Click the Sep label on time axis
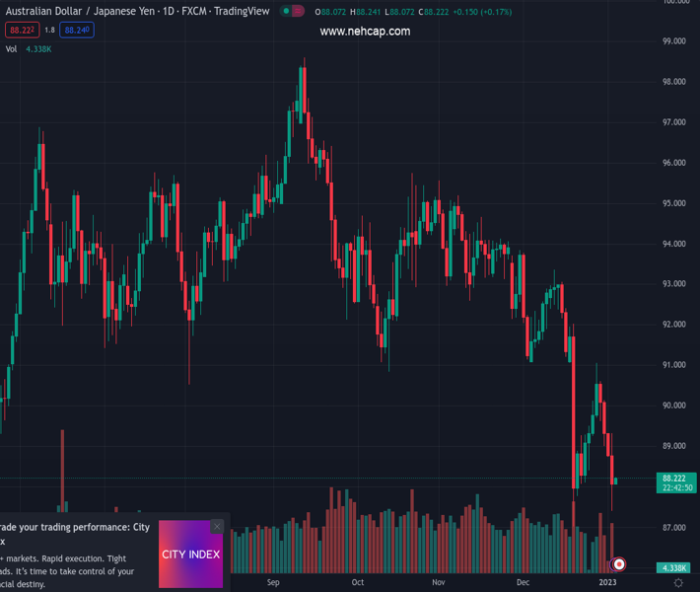 click(273, 583)
